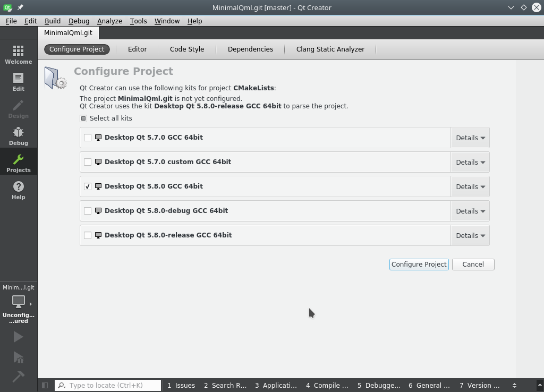Expand Details for Desktop Qt 5.8.0 GCC 64bit

coord(470,186)
